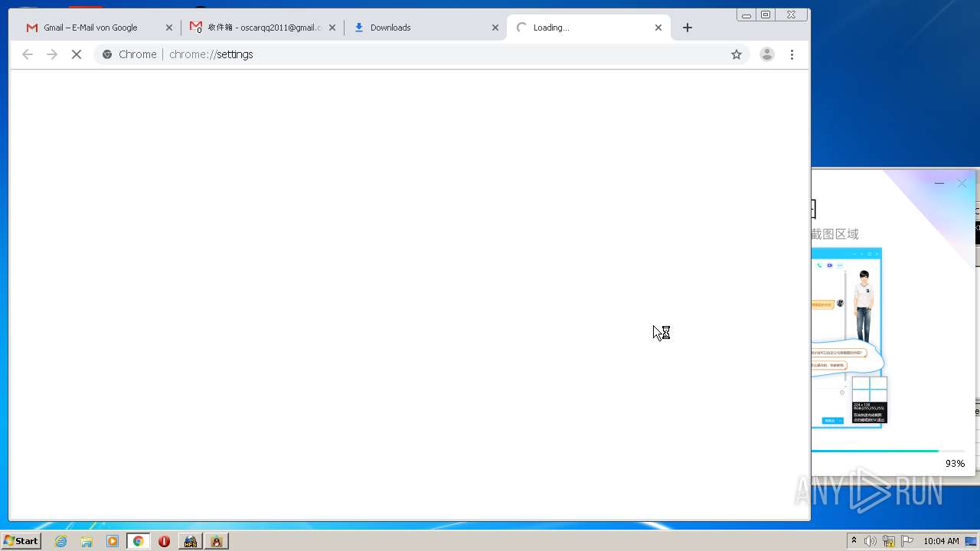Go forward using the forward arrow

52,54
